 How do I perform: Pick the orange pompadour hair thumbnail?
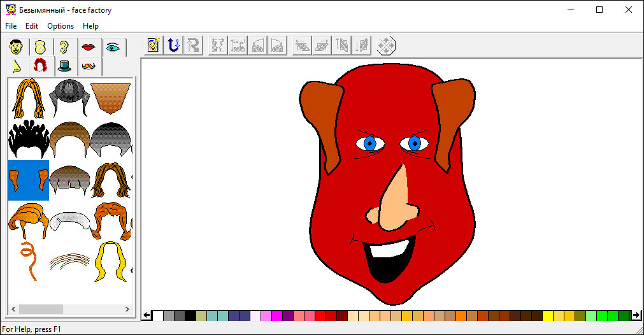click(x=28, y=221)
